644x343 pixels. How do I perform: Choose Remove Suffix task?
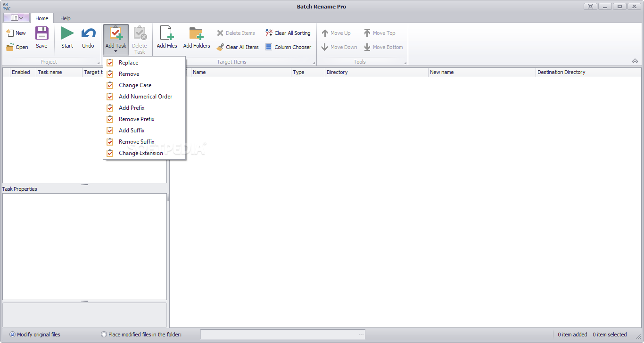click(x=144, y=142)
